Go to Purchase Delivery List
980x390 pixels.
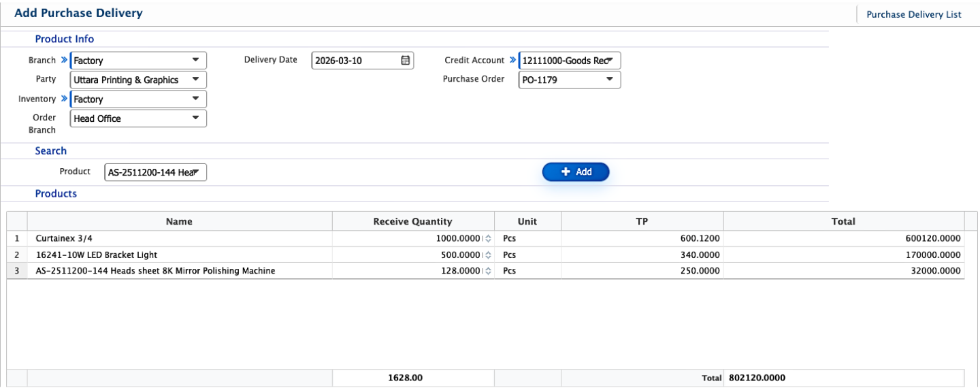coord(913,14)
